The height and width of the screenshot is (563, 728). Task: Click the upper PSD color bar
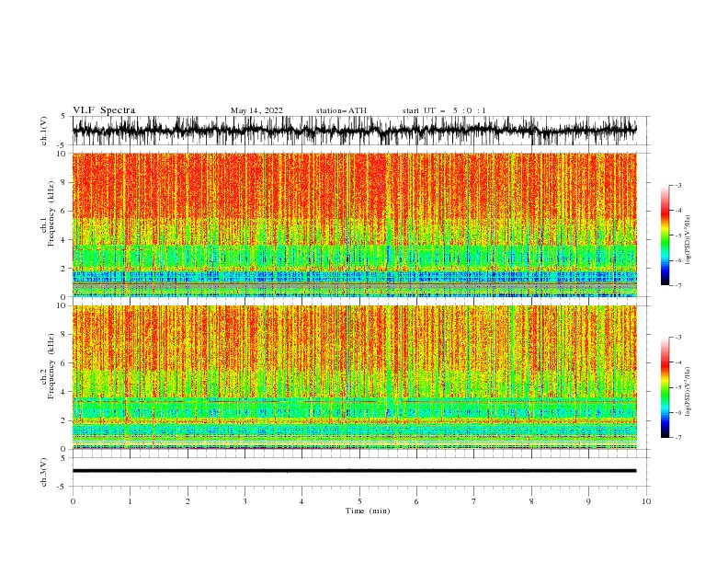click(x=665, y=236)
